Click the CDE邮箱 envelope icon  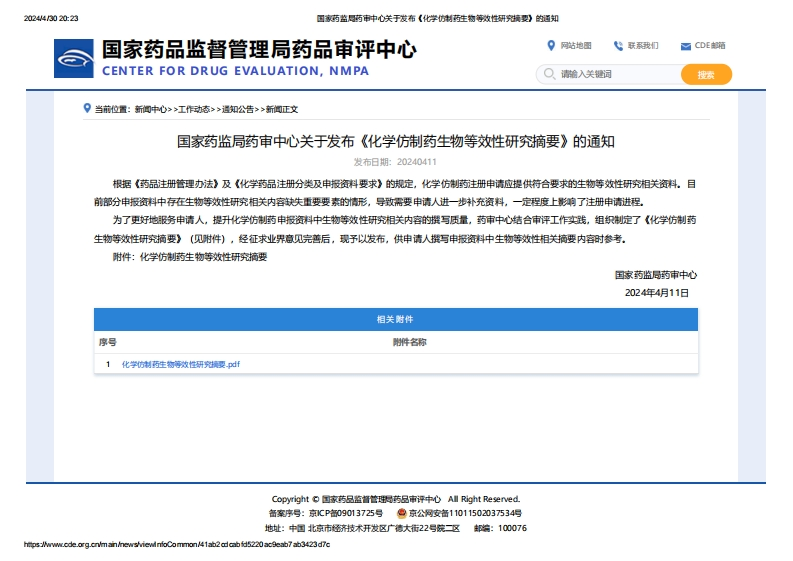[685, 46]
